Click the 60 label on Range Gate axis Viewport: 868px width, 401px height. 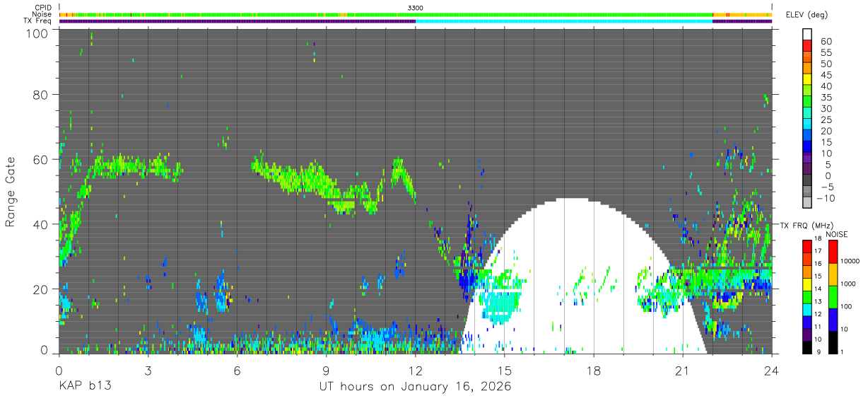[x=41, y=160]
